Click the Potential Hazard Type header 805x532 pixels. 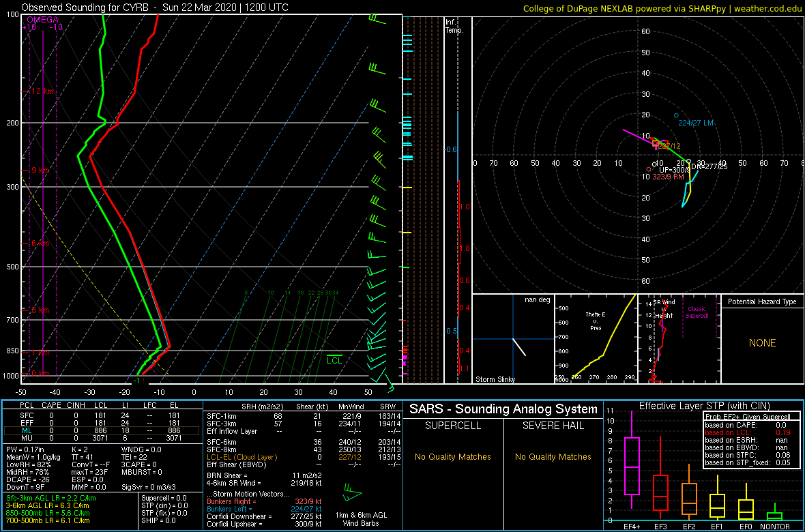[762, 301]
